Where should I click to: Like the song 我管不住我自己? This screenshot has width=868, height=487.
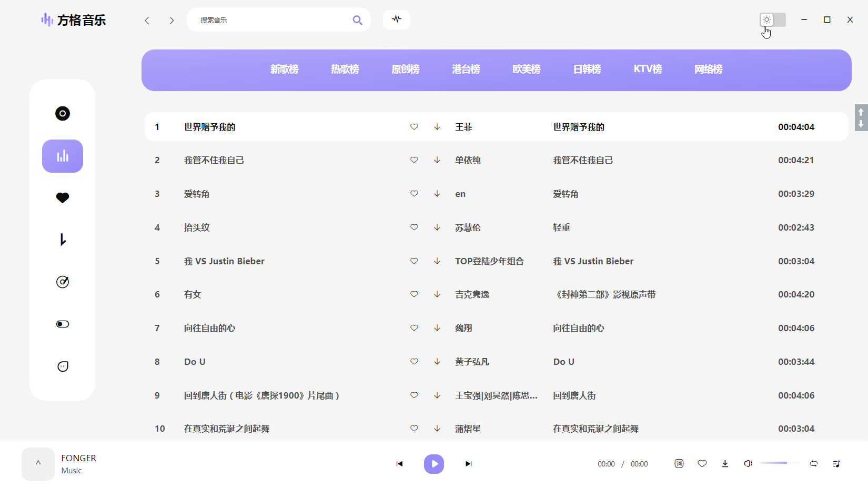414,160
